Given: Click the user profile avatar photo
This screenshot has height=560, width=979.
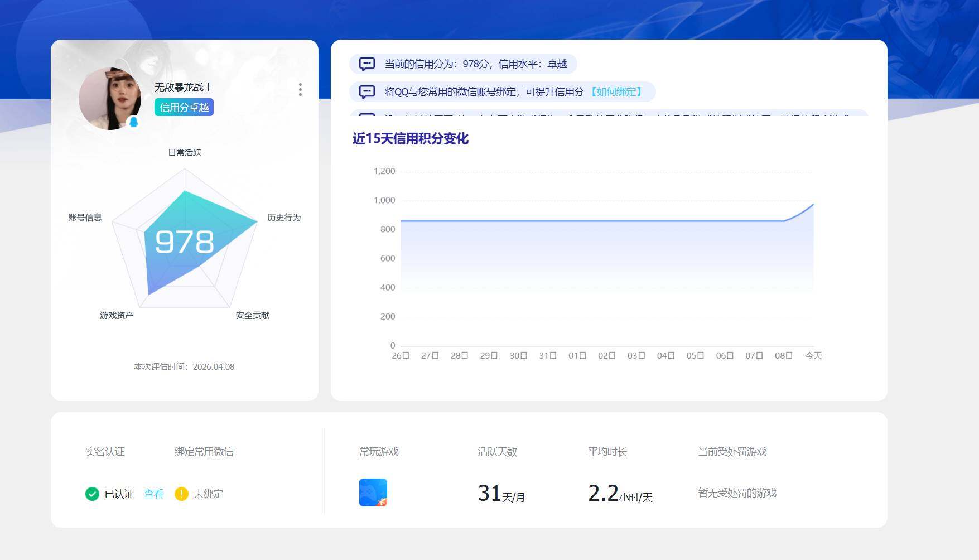Looking at the screenshot, I should point(109,98).
